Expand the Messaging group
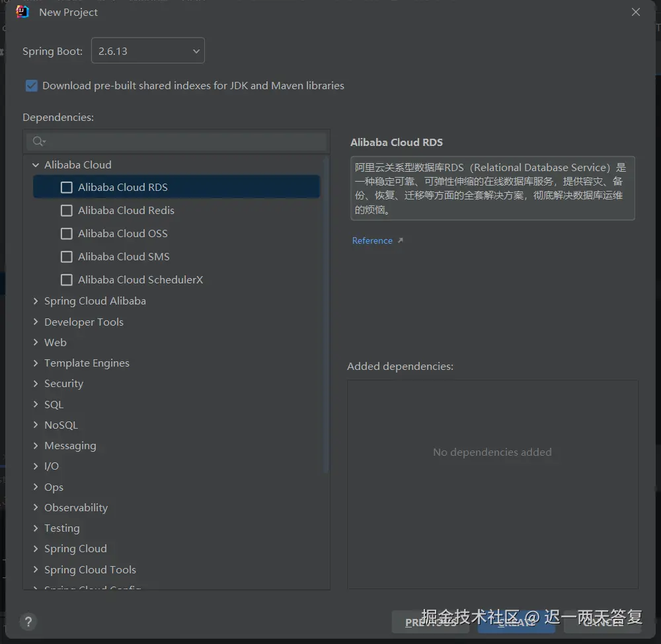The width and height of the screenshot is (661, 644). point(36,446)
